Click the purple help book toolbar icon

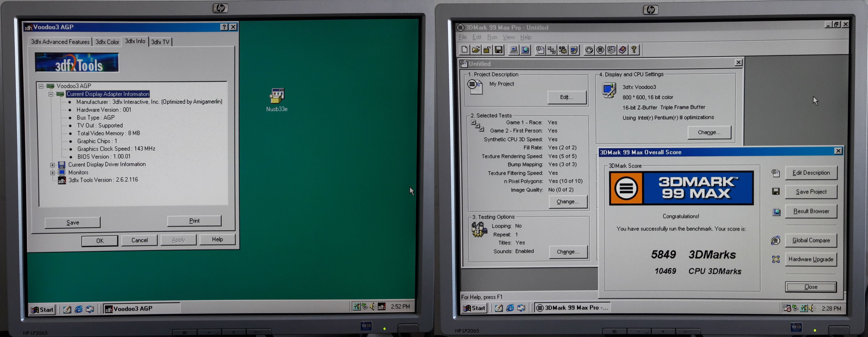pos(623,50)
